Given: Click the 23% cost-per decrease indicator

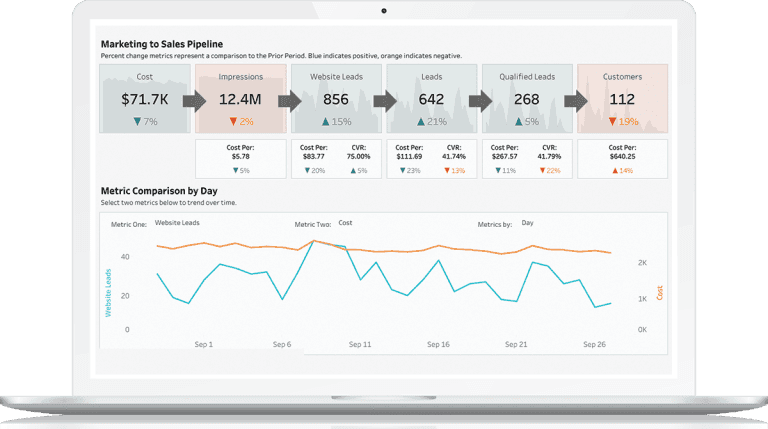Looking at the screenshot, I should click(410, 170).
